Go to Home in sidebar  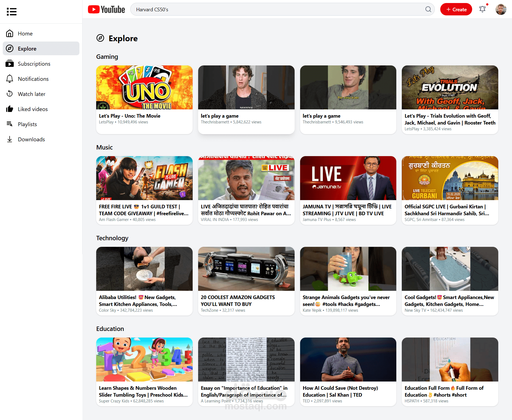41,34
